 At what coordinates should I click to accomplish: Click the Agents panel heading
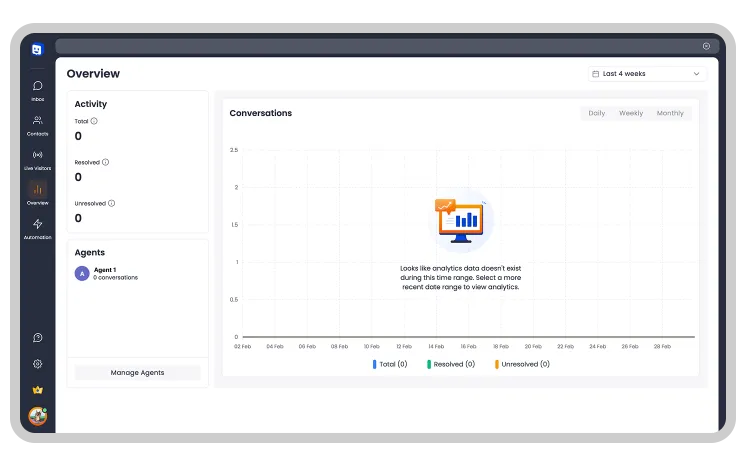[x=89, y=252]
